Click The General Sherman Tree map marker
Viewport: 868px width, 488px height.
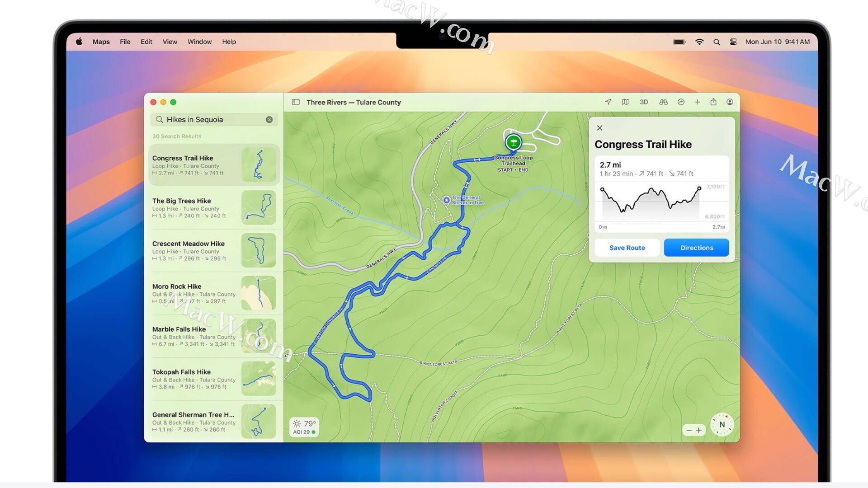tap(447, 200)
